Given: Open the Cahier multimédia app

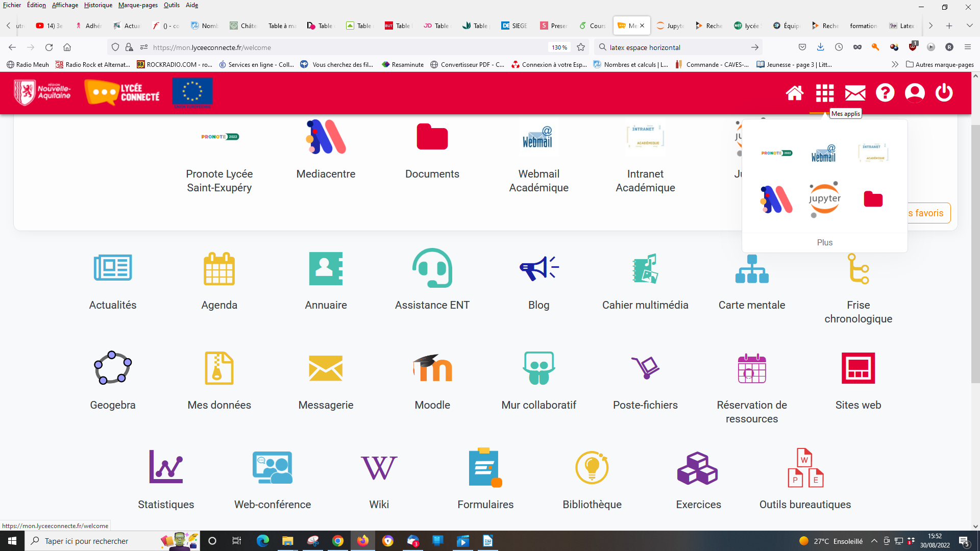Looking at the screenshot, I should coord(645,269).
